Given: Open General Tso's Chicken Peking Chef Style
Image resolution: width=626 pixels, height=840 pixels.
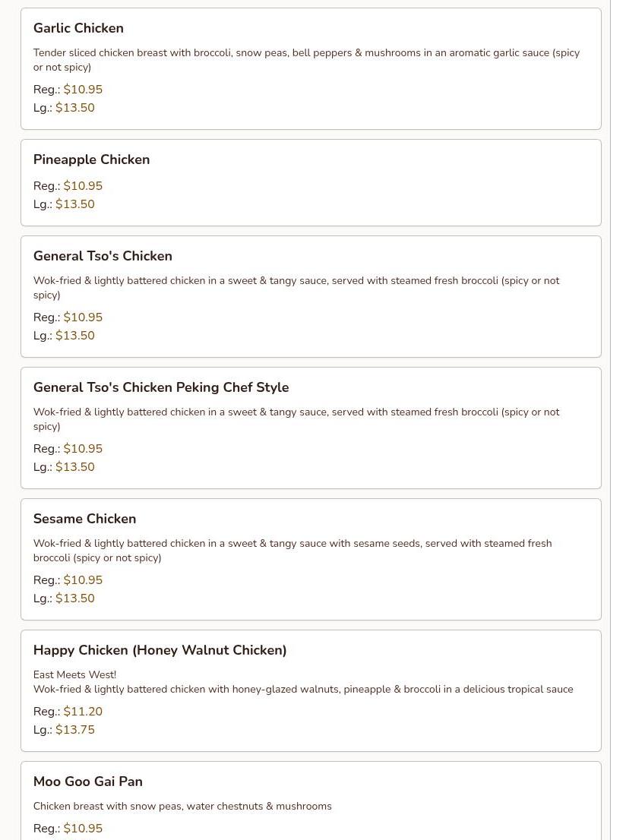Looking at the screenshot, I should 161,387.
